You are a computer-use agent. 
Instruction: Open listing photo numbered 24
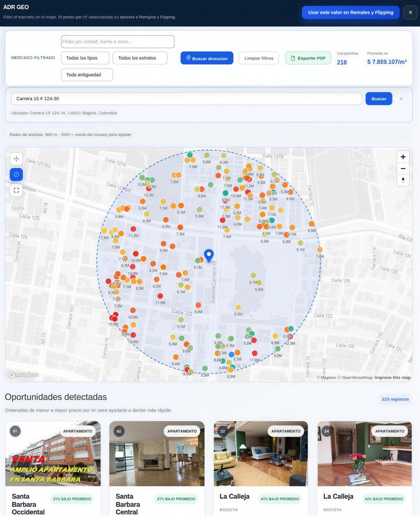coord(365,454)
